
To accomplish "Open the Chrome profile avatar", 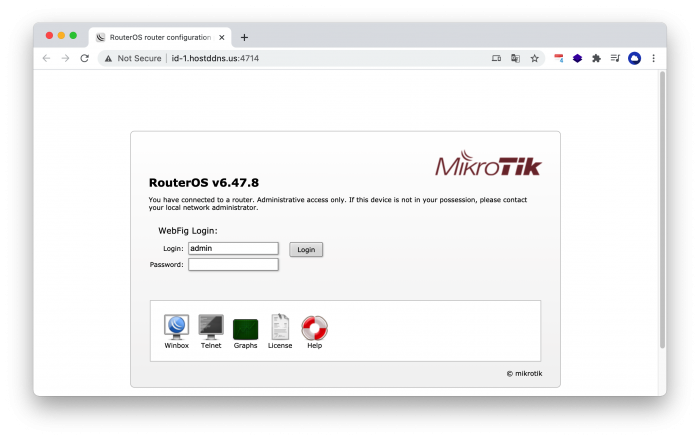I will tap(634, 58).
